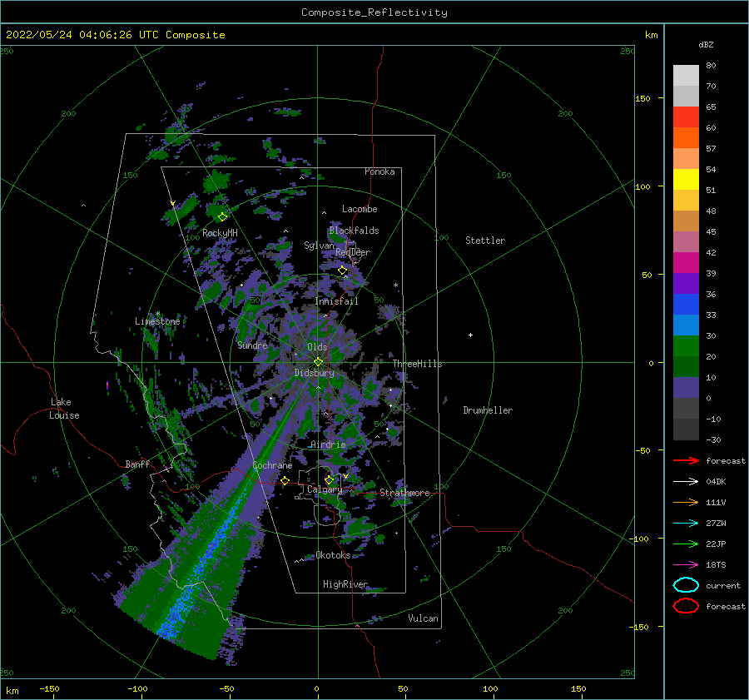Click the Lacombe city label
This screenshot has width=749, height=700.
pos(360,209)
